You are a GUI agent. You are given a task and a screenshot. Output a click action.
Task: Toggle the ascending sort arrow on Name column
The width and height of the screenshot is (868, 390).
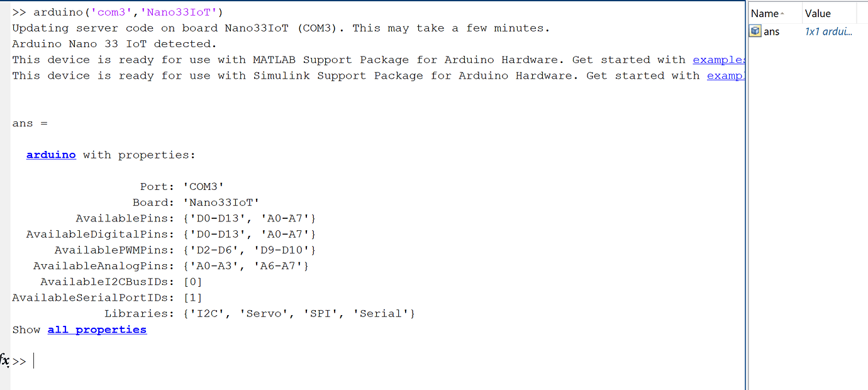(x=781, y=13)
